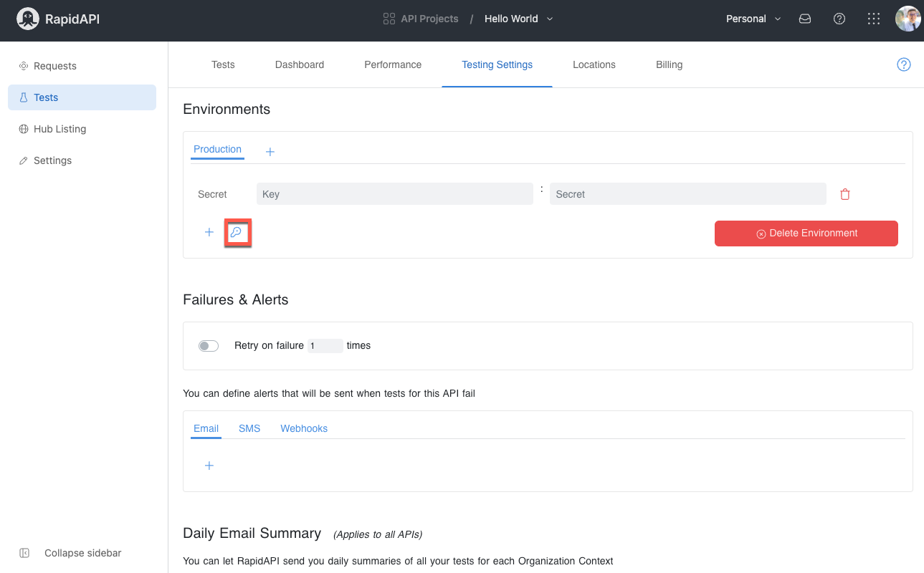Screen dimensions: 924x573
Task: Toggle Retry on failure switch
Action: click(x=209, y=346)
